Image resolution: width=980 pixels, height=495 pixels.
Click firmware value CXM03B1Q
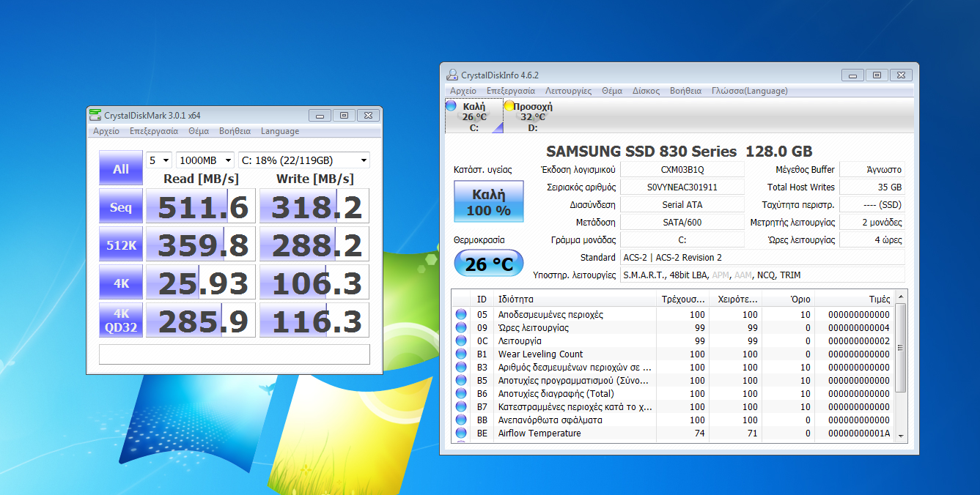(x=682, y=169)
